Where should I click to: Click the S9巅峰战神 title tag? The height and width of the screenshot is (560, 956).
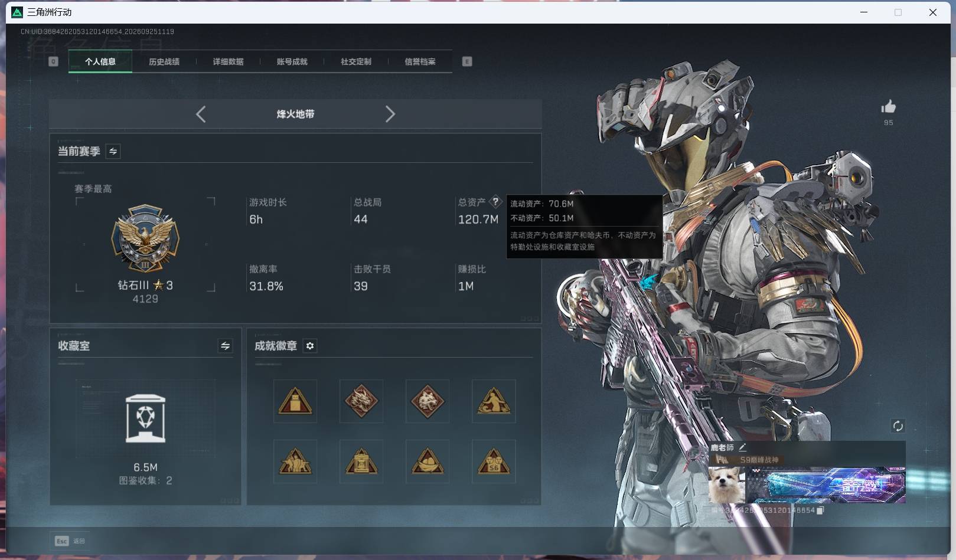759,460
